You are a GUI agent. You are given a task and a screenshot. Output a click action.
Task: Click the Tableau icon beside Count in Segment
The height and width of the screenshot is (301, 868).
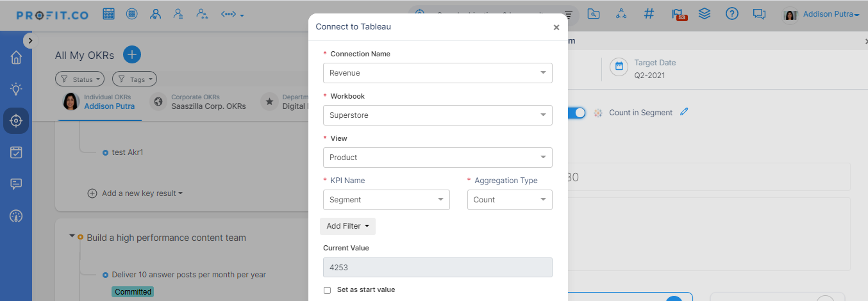[598, 113]
